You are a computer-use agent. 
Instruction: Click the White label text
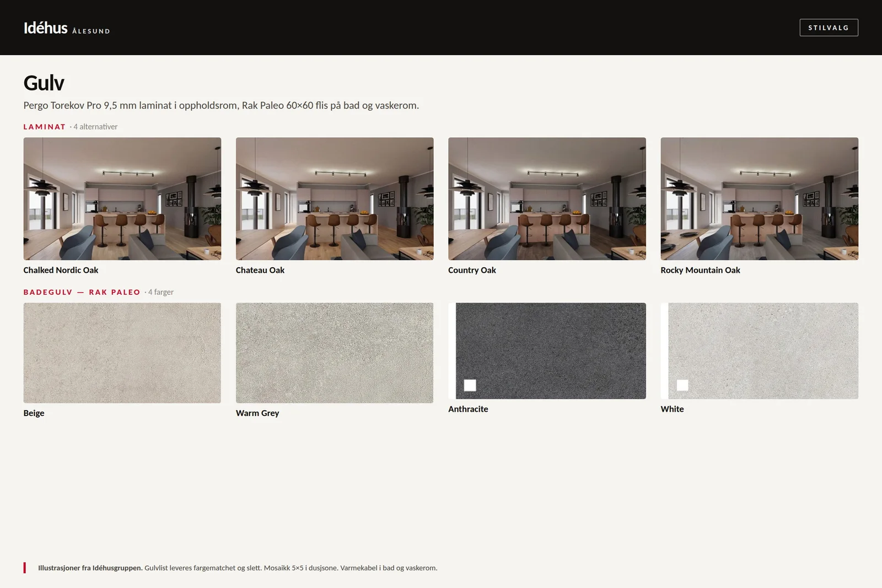coord(672,409)
